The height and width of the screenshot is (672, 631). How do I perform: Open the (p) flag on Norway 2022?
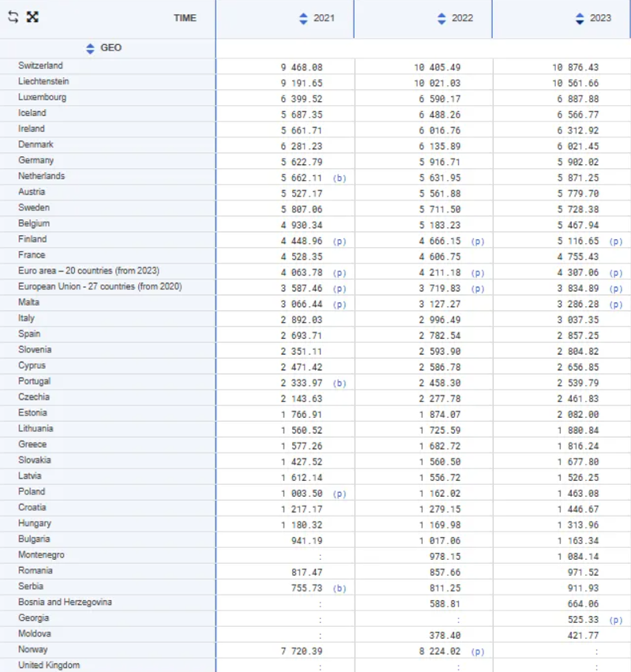click(477, 651)
